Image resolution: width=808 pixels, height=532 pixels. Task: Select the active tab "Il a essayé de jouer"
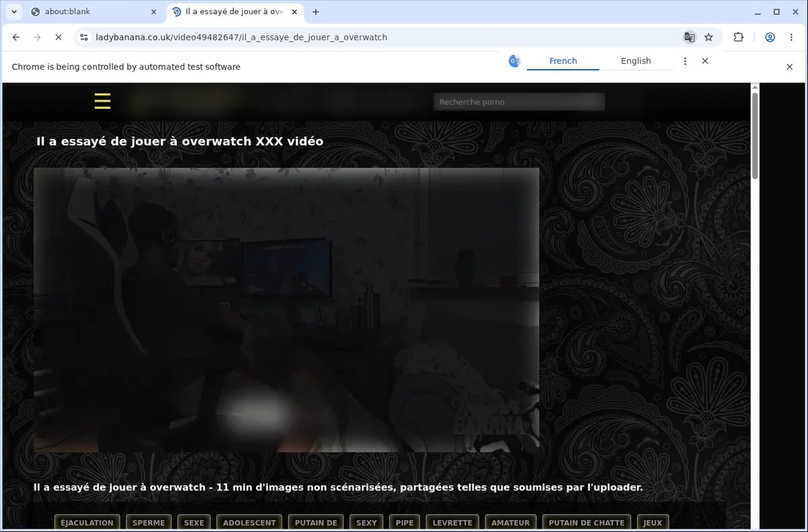(234, 11)
